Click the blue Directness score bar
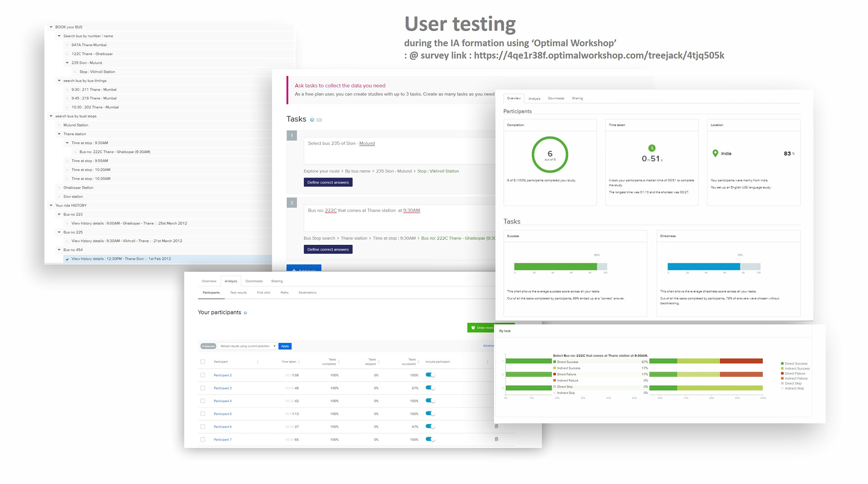This screenshot has height=484, width=868. coord(704,266)
